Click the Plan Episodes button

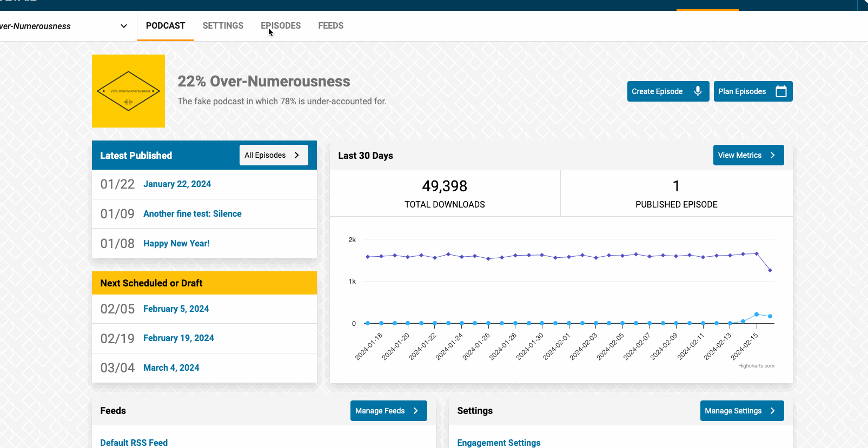[753, 91]
